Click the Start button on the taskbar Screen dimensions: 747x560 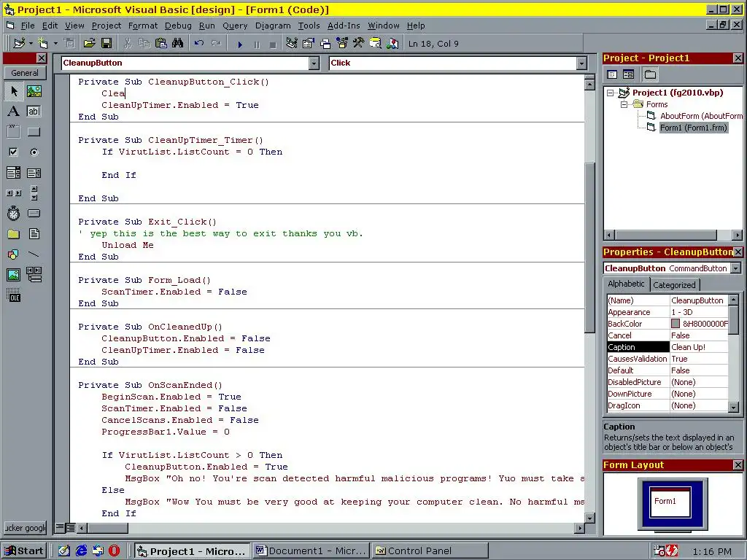24,551
